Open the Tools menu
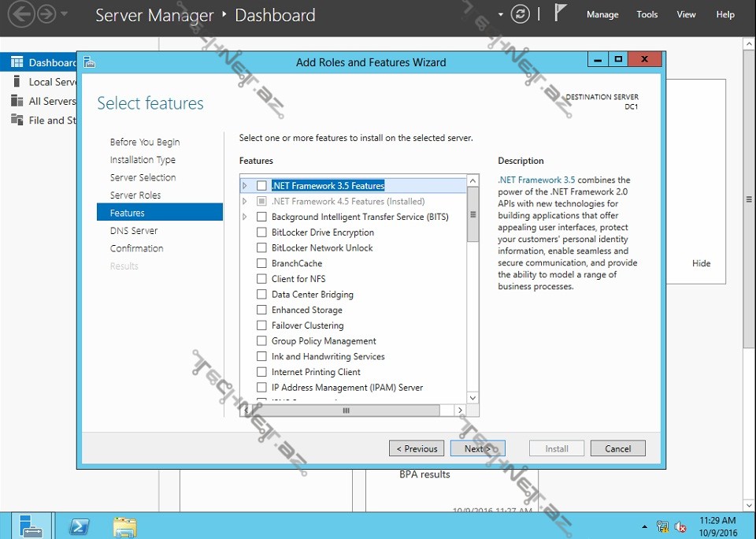This screenshot has width=756, height=539. click(x=647, y=14)
